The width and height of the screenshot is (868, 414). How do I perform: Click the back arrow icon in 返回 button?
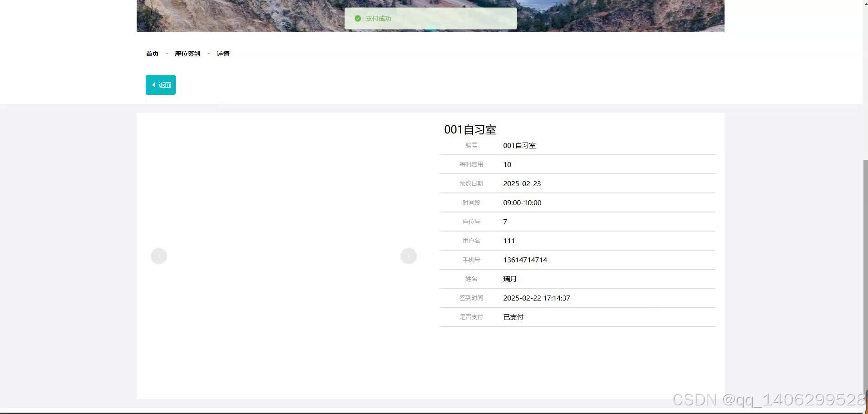(153, 85)
